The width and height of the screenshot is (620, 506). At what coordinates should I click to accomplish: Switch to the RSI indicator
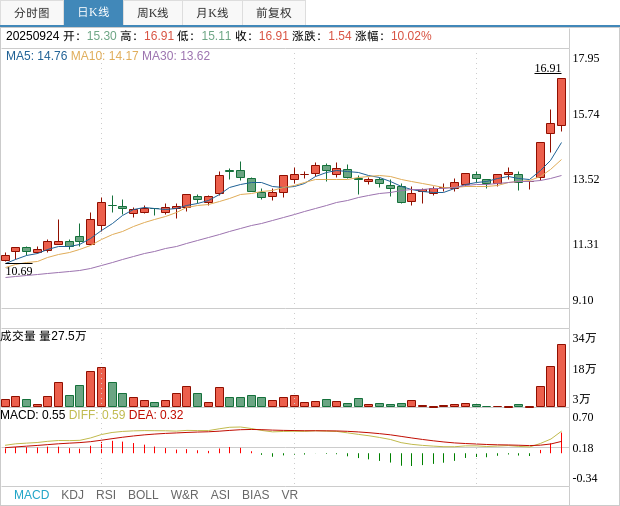pos(106,495)
